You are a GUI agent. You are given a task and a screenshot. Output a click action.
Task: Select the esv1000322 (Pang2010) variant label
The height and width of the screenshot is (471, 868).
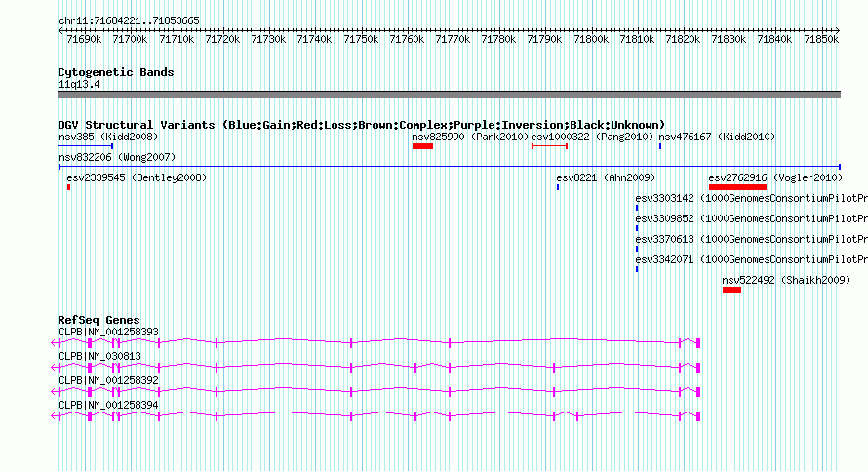[x=592, y=137]
